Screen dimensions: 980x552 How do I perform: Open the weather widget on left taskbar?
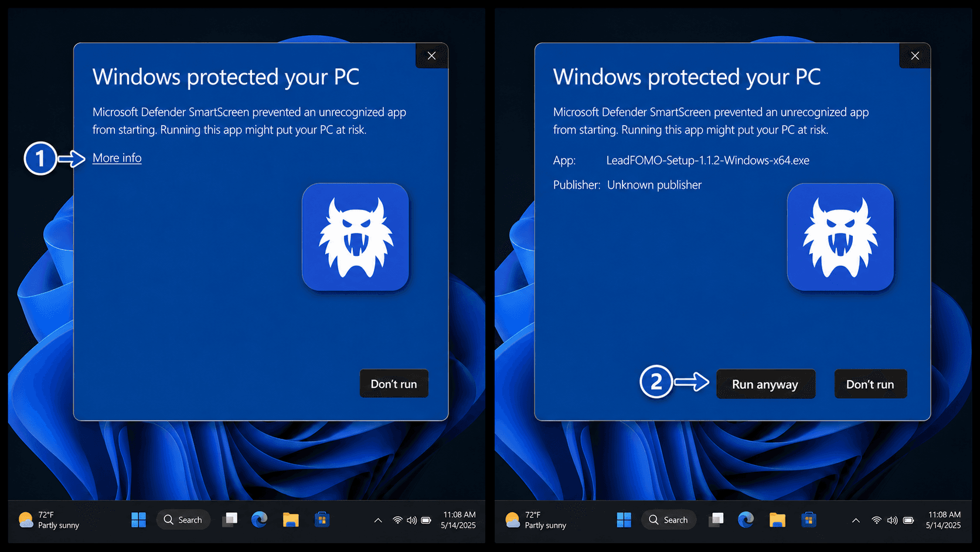[49, 520]
